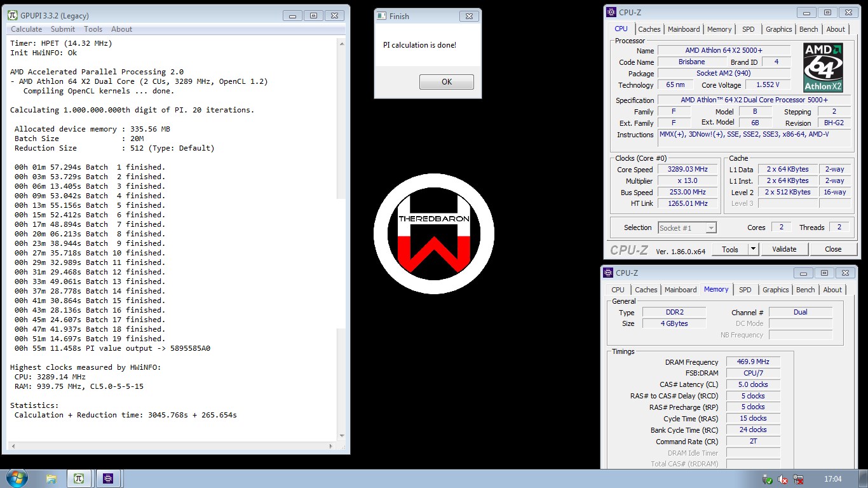Open About tab in upper CPU-Z window

pyautogui.click(x=836, y=29)
